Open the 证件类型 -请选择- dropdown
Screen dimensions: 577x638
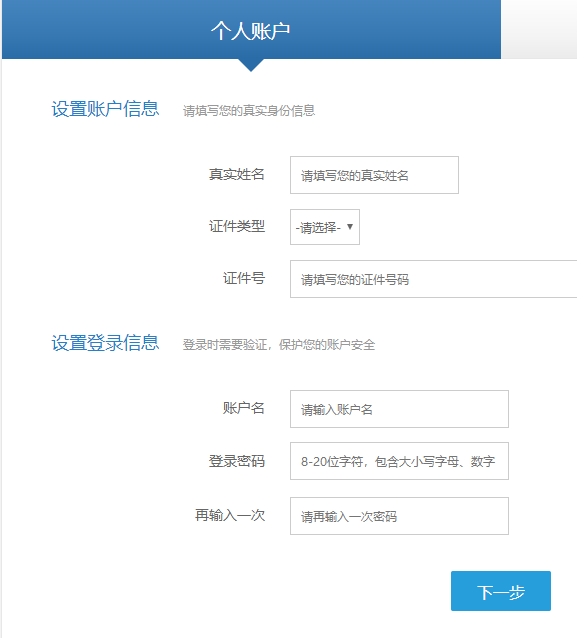pos(325,227)
